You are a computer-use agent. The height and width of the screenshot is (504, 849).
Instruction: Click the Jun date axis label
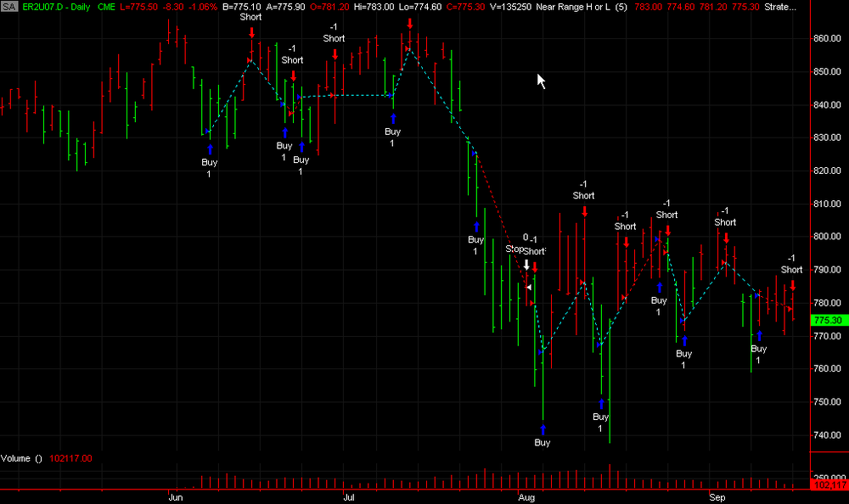176,497
